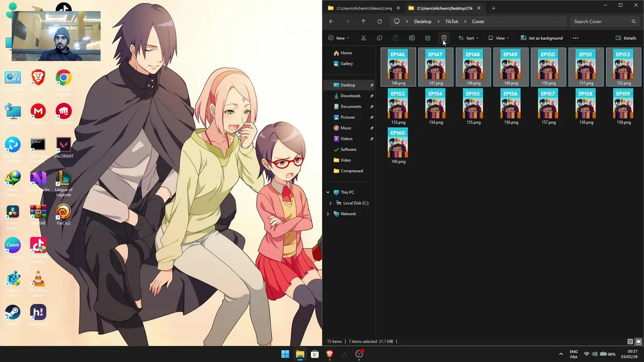Open the Sort dropdown menu
The height and width of the screenshot is (362, 644).
coord(468,38)
